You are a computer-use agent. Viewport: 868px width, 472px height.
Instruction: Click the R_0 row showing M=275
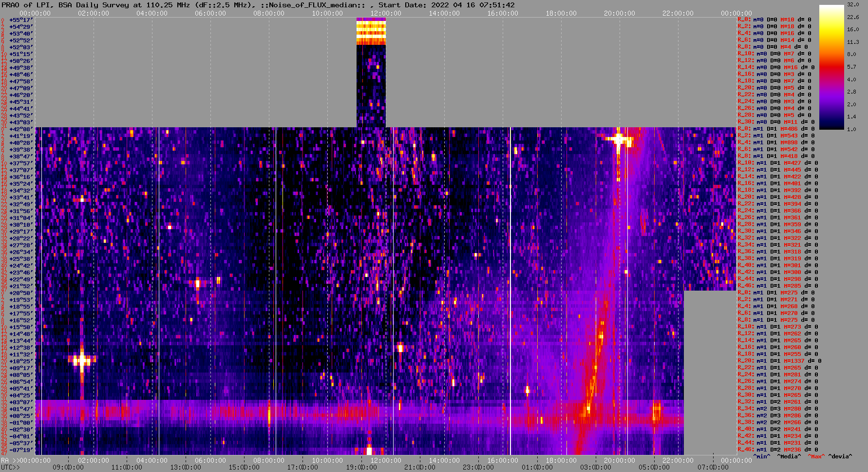click(776, 293)
